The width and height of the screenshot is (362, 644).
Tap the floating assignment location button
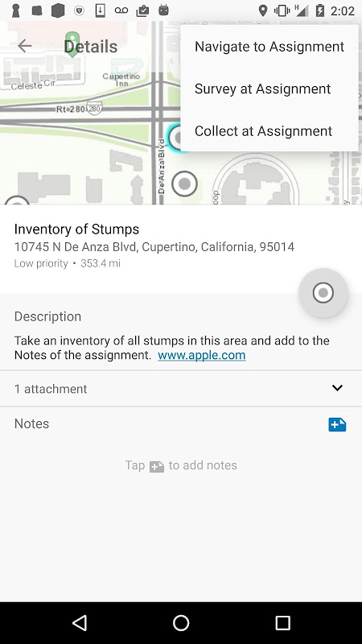click(x=323, y=292)
